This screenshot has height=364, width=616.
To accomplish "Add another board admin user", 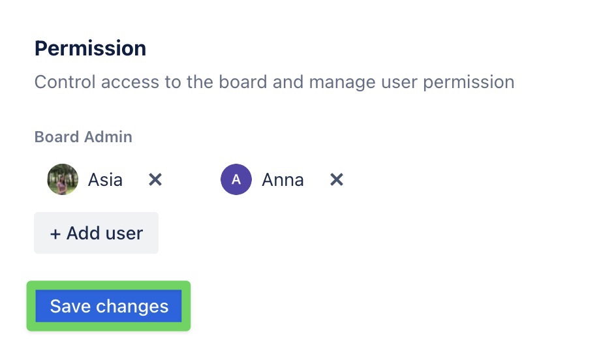I will [x=96, y=233].
